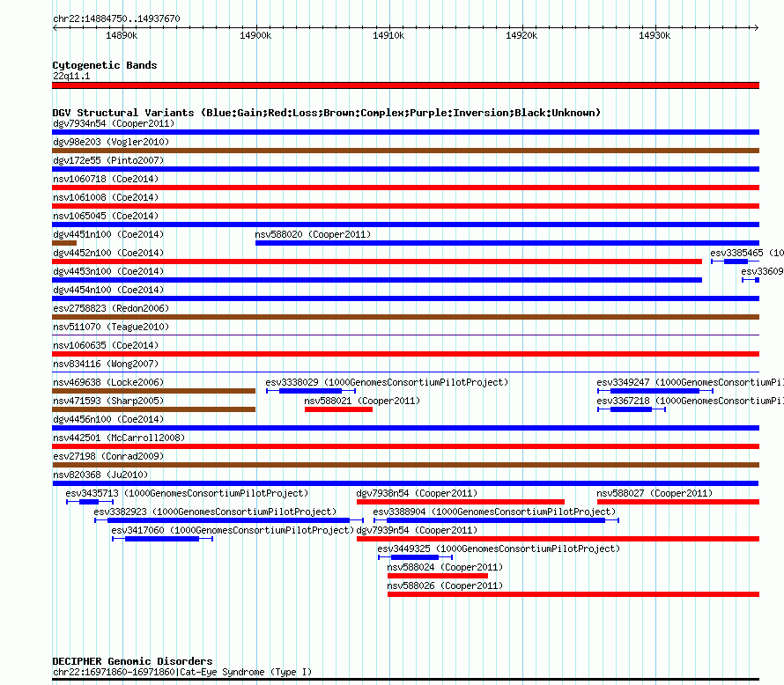The width and height of the screenshot is (784, 685).
Task: Click the esv3385465 variant label
Action: [x=747, y=253]
